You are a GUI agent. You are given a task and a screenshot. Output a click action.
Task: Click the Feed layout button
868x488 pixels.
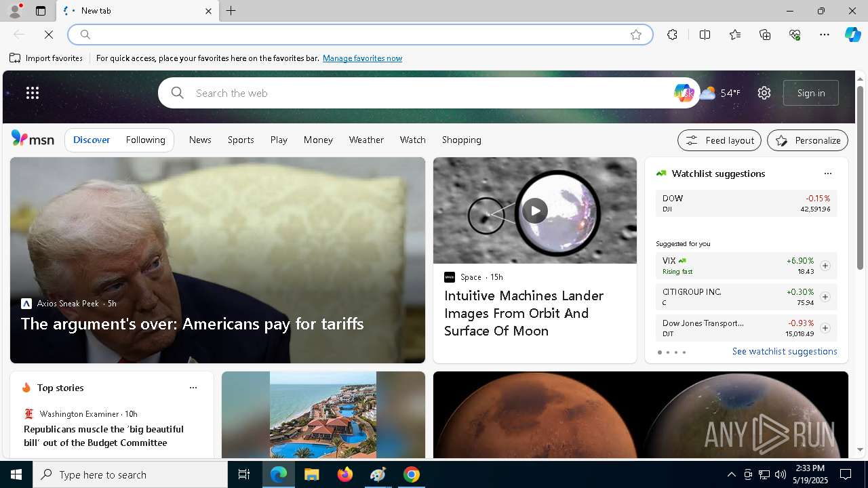[719, 140]
